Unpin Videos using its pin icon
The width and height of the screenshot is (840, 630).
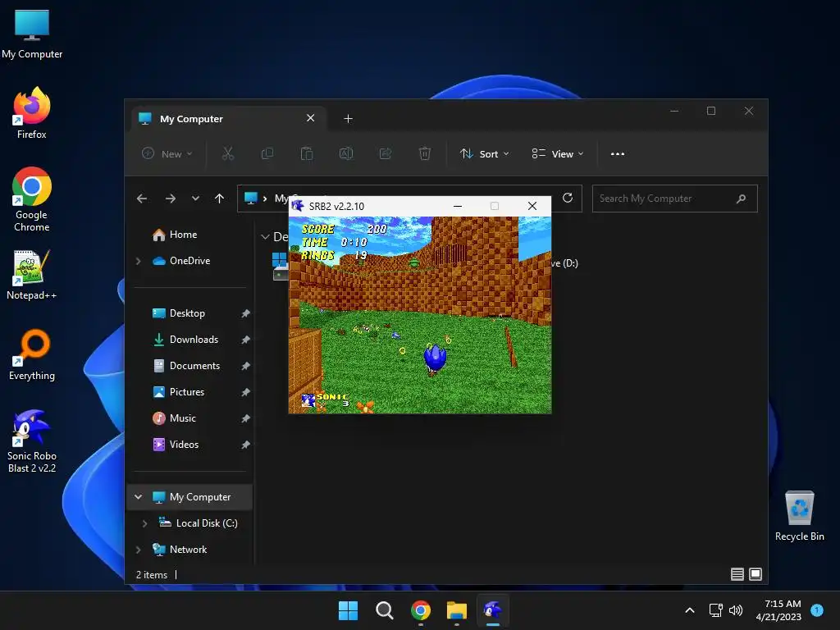(245, 445)
